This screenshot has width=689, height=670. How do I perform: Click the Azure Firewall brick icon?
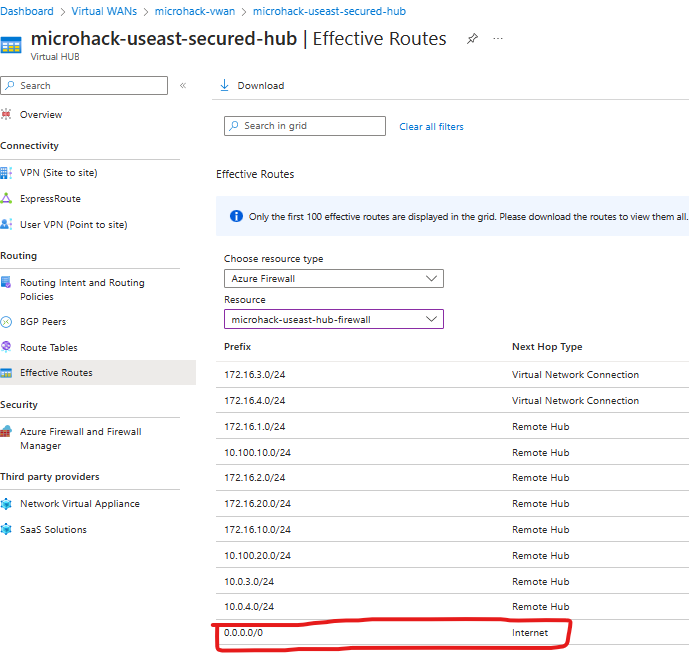click(x=6, y=431)
